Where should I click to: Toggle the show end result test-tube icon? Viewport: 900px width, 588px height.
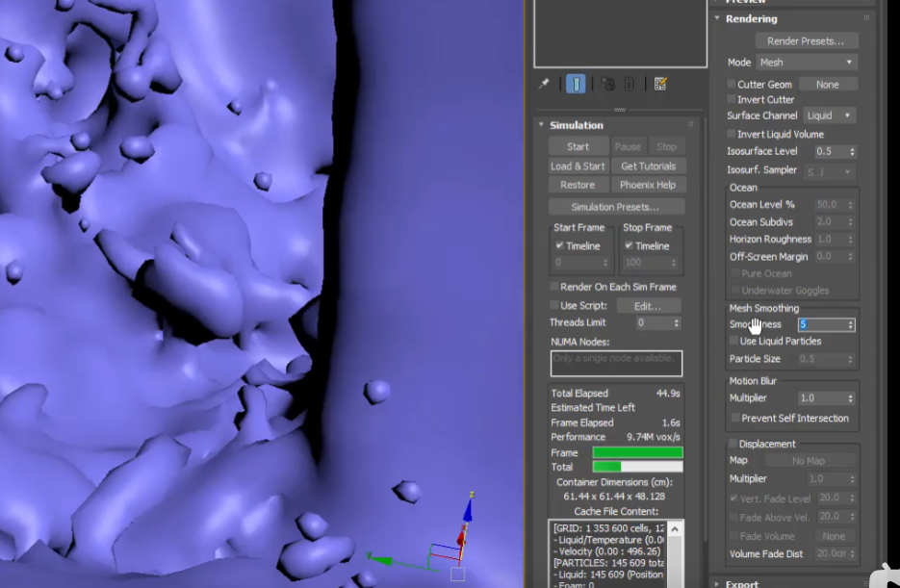[x=576, y=84]
